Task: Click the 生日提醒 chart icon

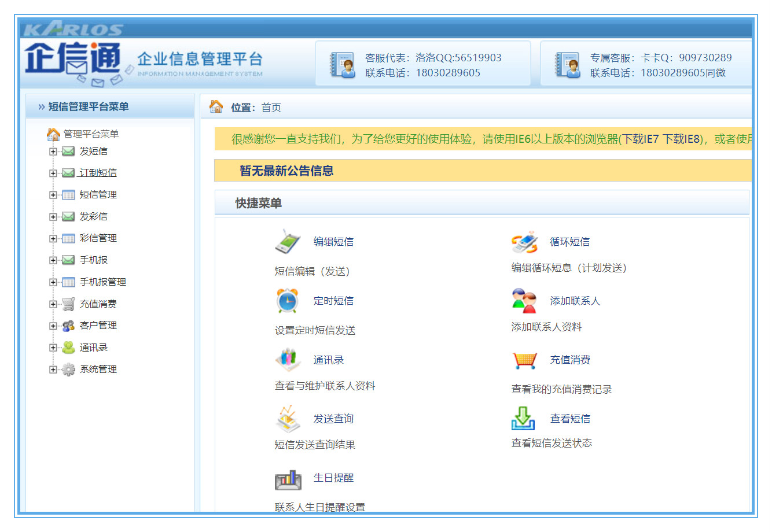Action: (288, 479)
